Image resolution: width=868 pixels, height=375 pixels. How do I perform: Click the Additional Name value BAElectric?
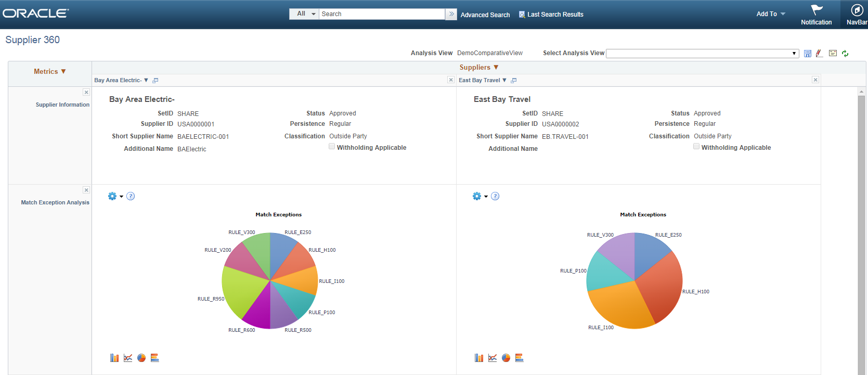(x=192, y=149)
